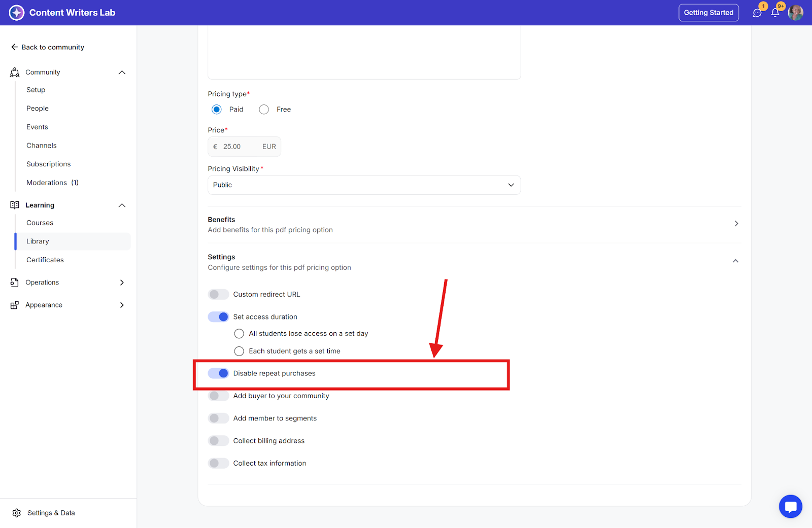Click the Operations label in the sidebar
This screenshot has height=528, width=812.
click(42, 283)
